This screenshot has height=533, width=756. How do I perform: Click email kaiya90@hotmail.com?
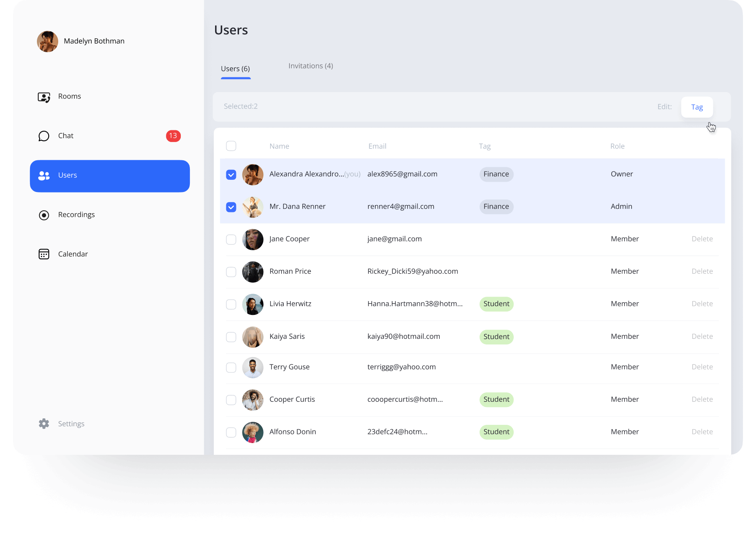(404, 337)
